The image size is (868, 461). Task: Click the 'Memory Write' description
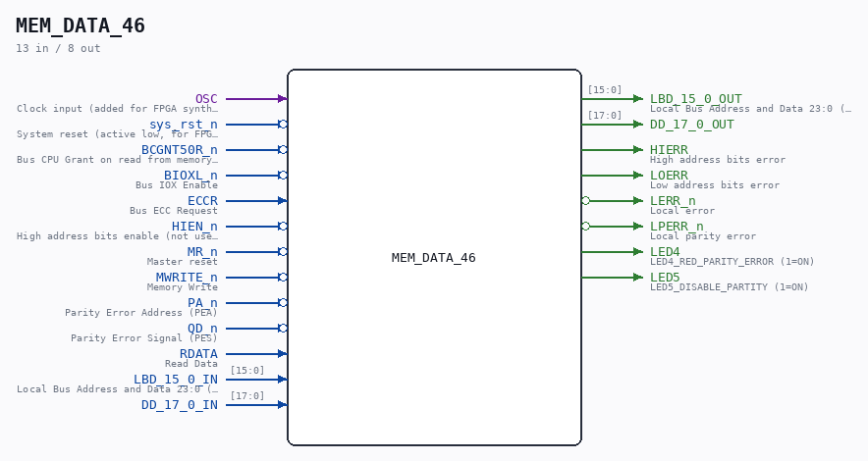pyautogui.click(x=182, y=286)
